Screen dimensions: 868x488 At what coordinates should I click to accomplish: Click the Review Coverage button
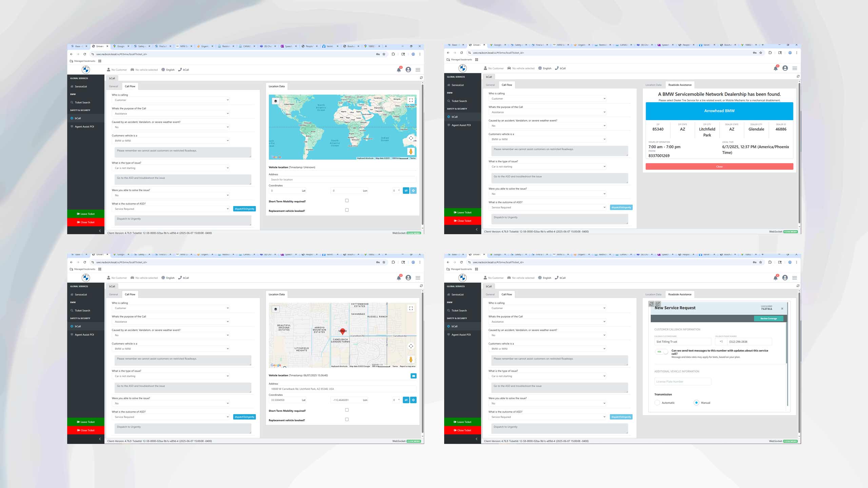tap(768, 319)
